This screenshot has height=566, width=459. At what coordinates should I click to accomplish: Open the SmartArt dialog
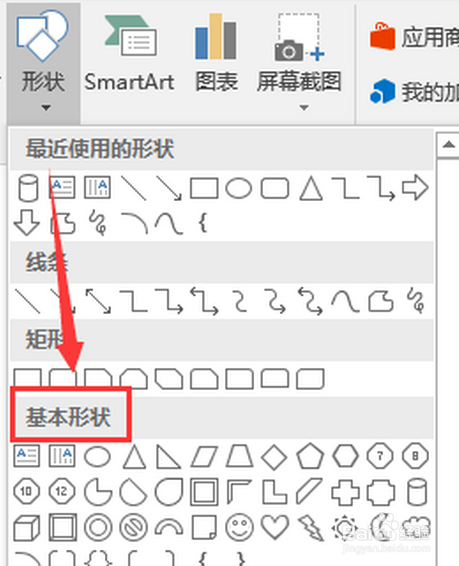tap(129, 54)
